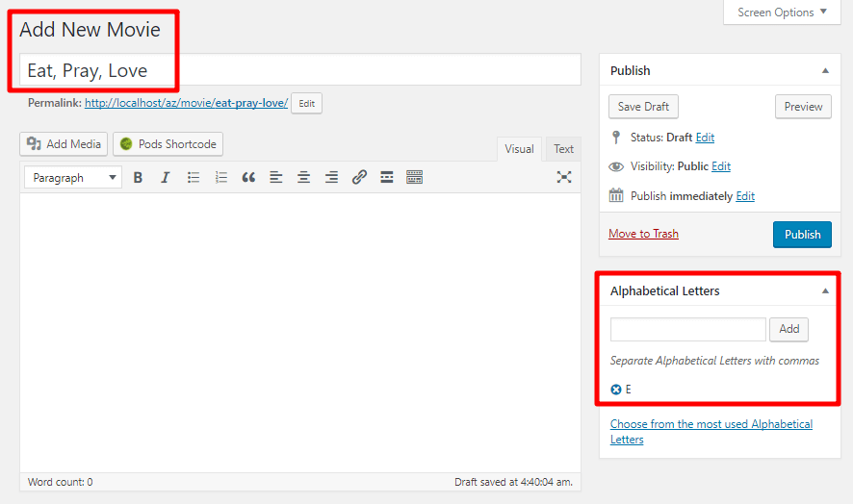Switch to the Visual editor tab
Screen dimensions: 853x504
(519, 149)
